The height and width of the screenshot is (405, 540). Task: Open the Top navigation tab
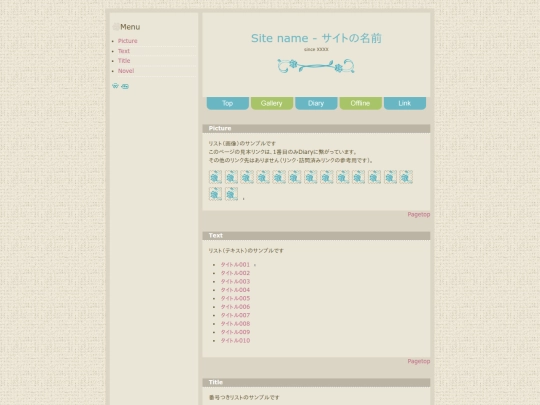tap(228, 103)
